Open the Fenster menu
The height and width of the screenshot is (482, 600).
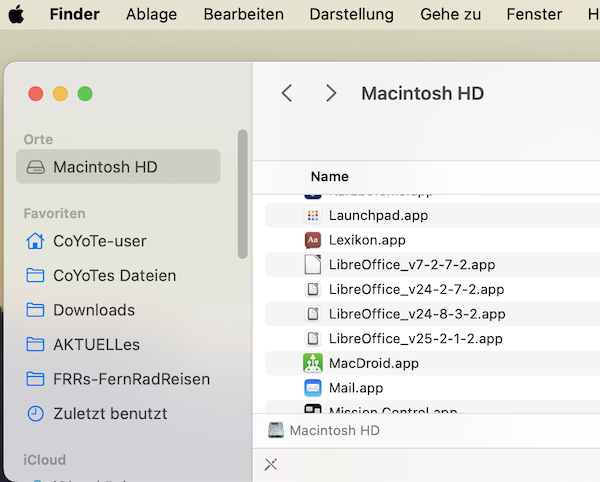[534, 15]
